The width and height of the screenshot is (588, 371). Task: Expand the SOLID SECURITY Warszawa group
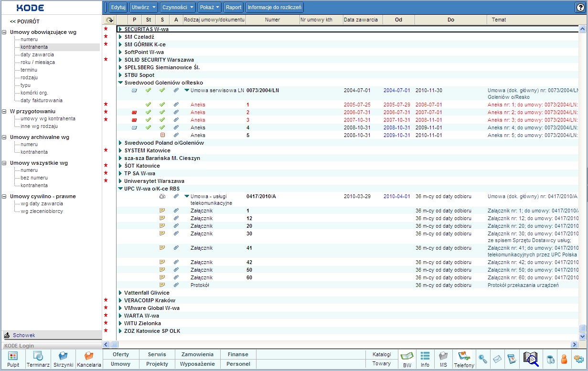tap(120, 60)
